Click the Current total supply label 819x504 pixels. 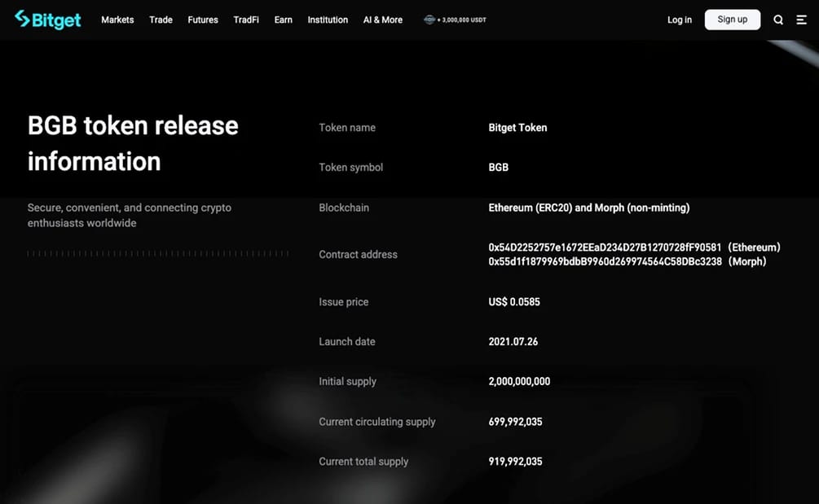click(x=363, y=461)
